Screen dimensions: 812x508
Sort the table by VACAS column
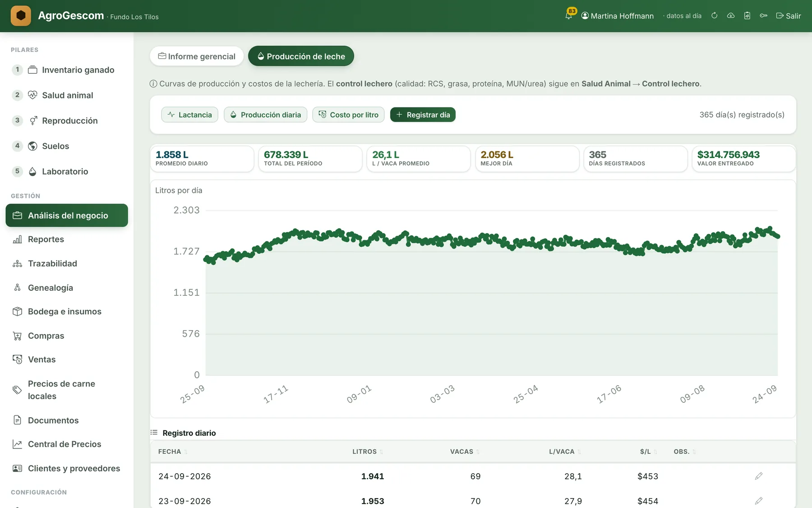tap(465, 452)
